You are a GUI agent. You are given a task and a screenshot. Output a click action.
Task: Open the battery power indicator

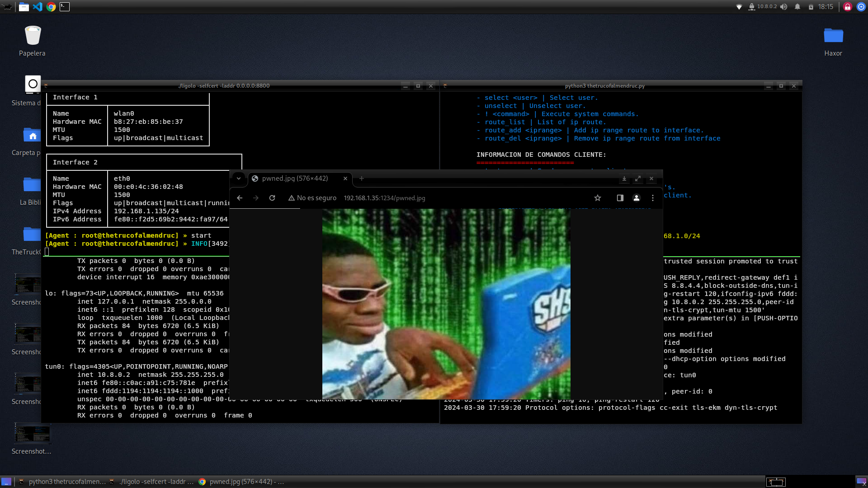(811, 7)
